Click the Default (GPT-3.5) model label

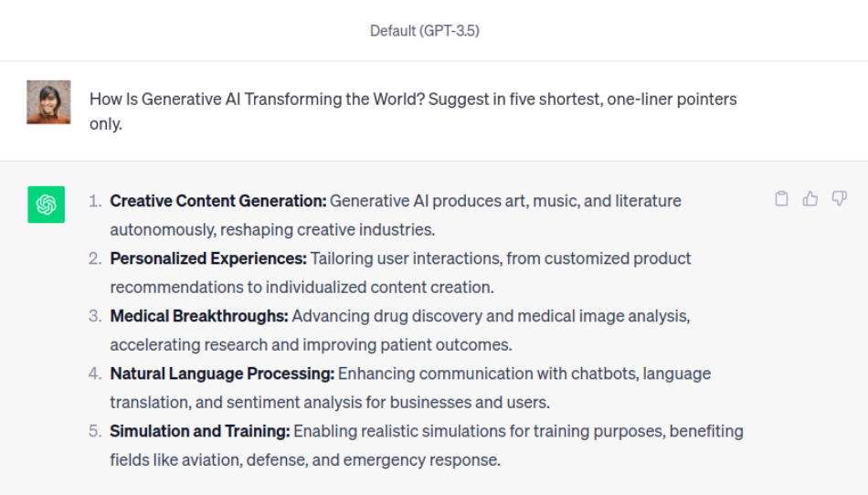pyautogui.click(x=425, y=31)
